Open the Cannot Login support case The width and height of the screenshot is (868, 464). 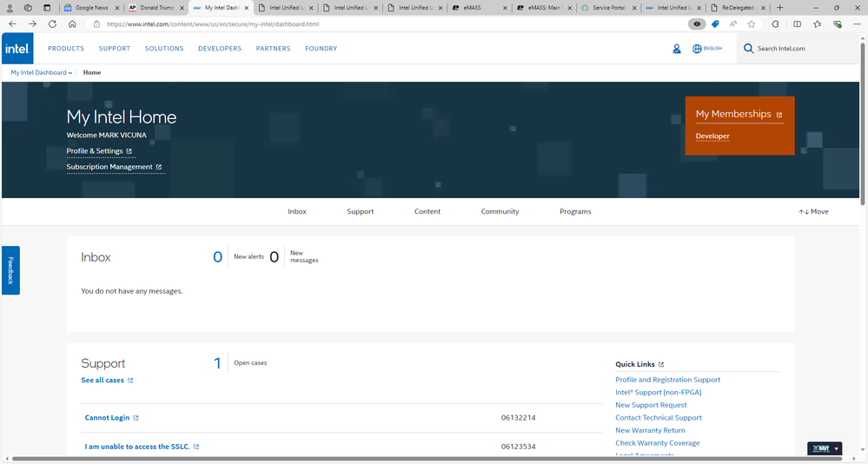click(x=111, y=417)
